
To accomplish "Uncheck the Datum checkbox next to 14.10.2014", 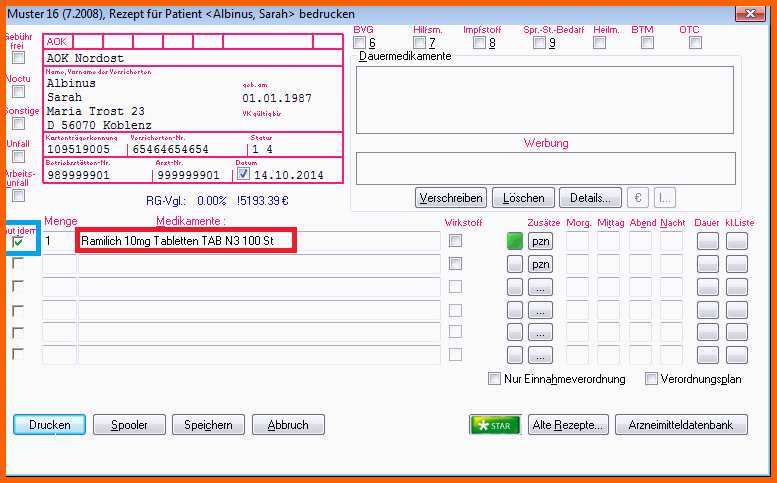I will click(x=243, y=174).
